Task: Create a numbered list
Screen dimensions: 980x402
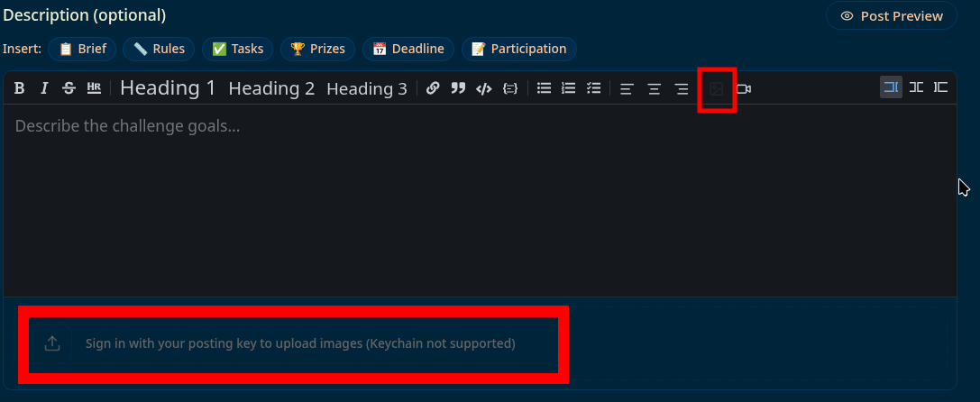Action: (568, 88)
